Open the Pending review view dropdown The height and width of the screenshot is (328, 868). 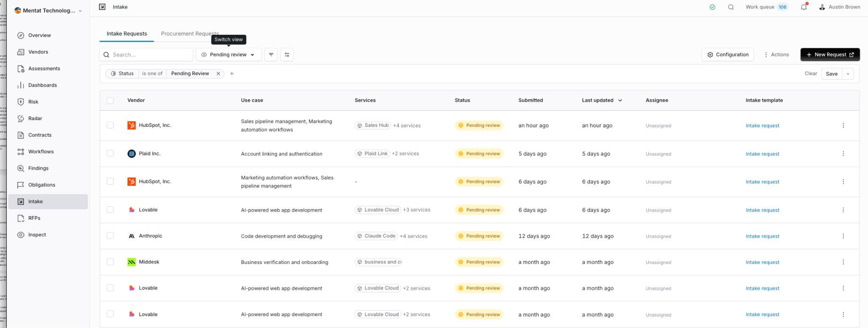click(228, 54)
